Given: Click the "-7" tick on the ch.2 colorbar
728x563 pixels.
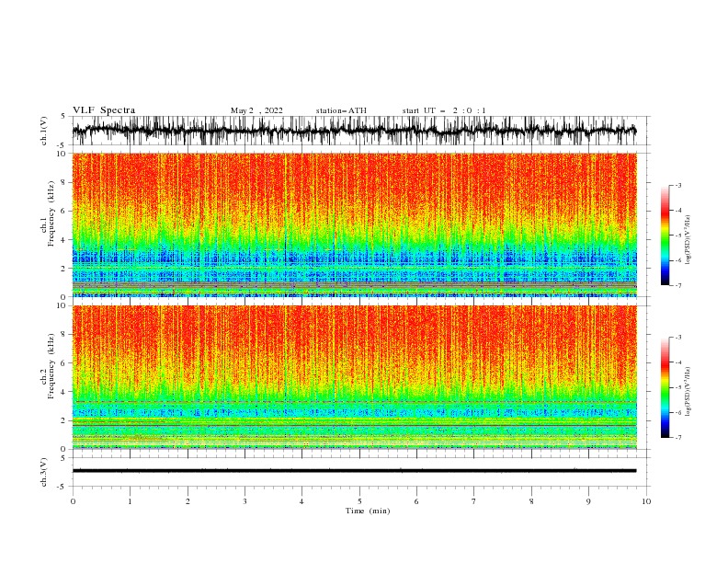Looking at the screenshot, I should pos(678,437).
